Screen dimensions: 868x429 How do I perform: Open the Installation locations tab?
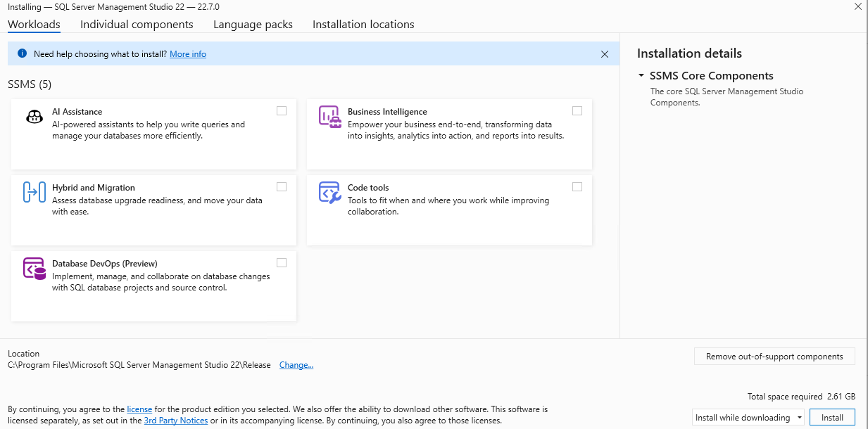coord(363,25)
